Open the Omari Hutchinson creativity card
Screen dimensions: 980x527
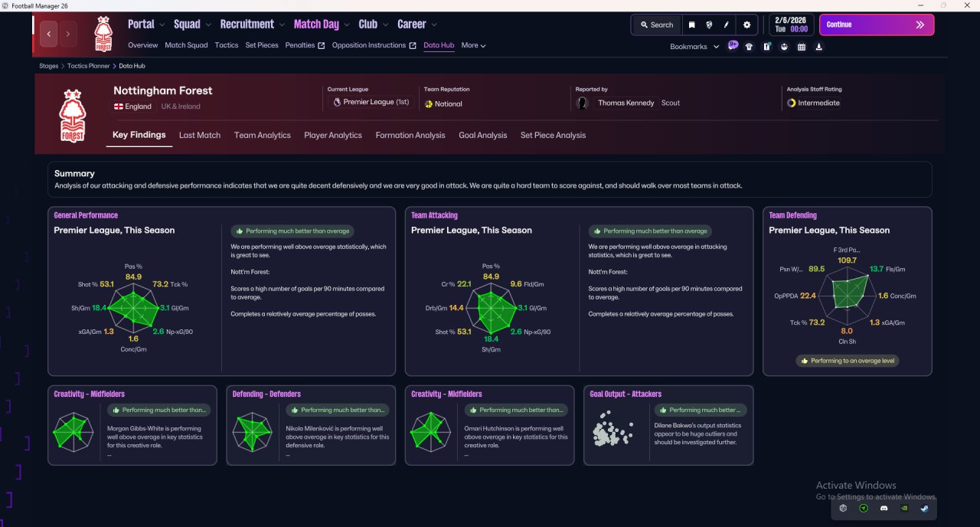tap(490, 425)
